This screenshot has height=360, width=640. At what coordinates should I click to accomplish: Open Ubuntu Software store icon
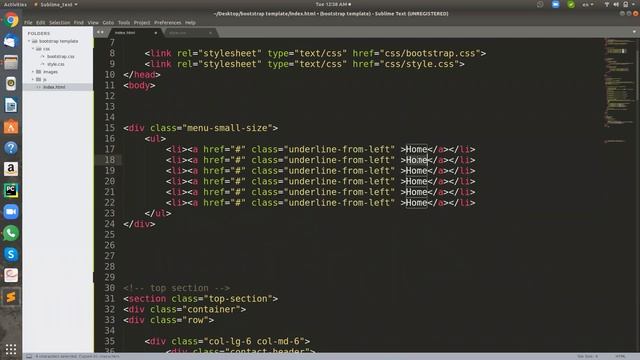point(11,127)
